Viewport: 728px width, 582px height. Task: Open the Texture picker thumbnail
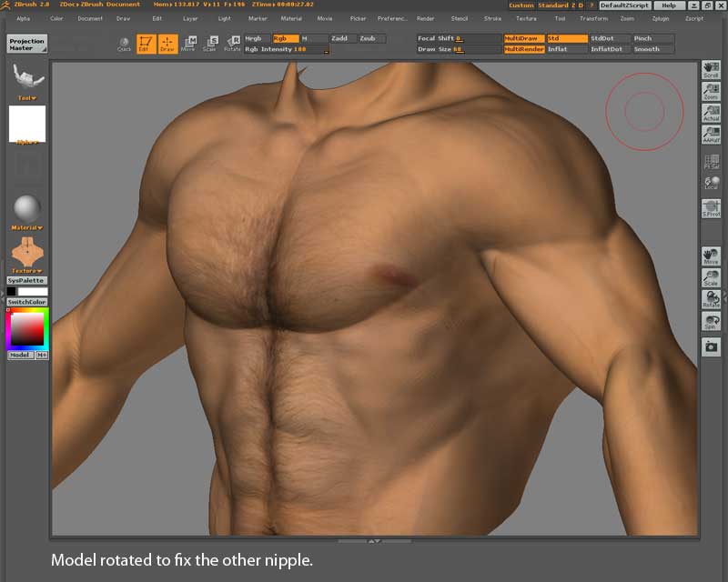(x=27, y=252)
